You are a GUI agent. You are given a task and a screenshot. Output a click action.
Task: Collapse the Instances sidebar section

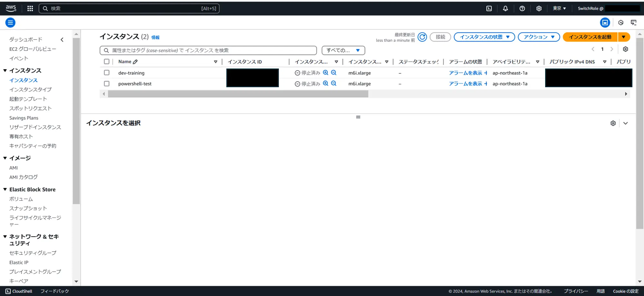coord(5,70)
